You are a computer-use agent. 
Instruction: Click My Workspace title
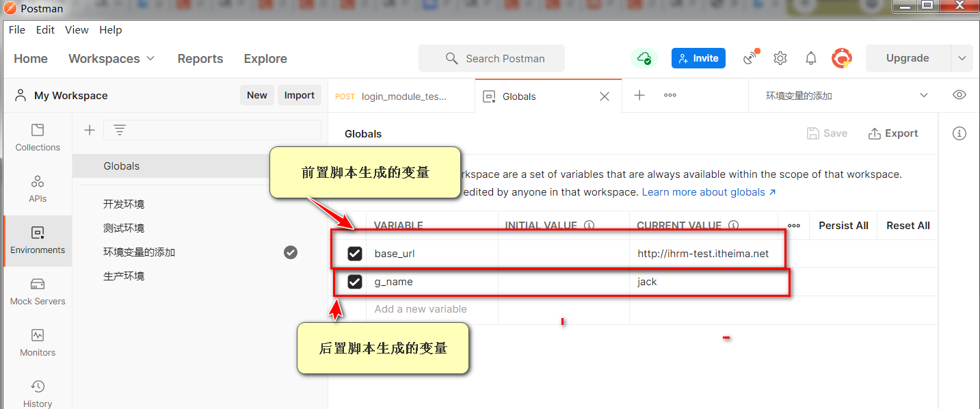[70, 96]
